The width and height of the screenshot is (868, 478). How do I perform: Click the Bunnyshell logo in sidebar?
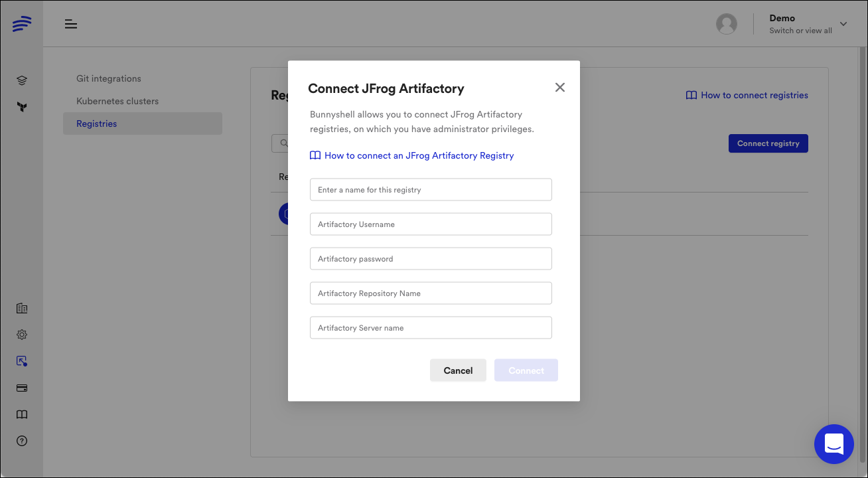click(x=22, y=25)
